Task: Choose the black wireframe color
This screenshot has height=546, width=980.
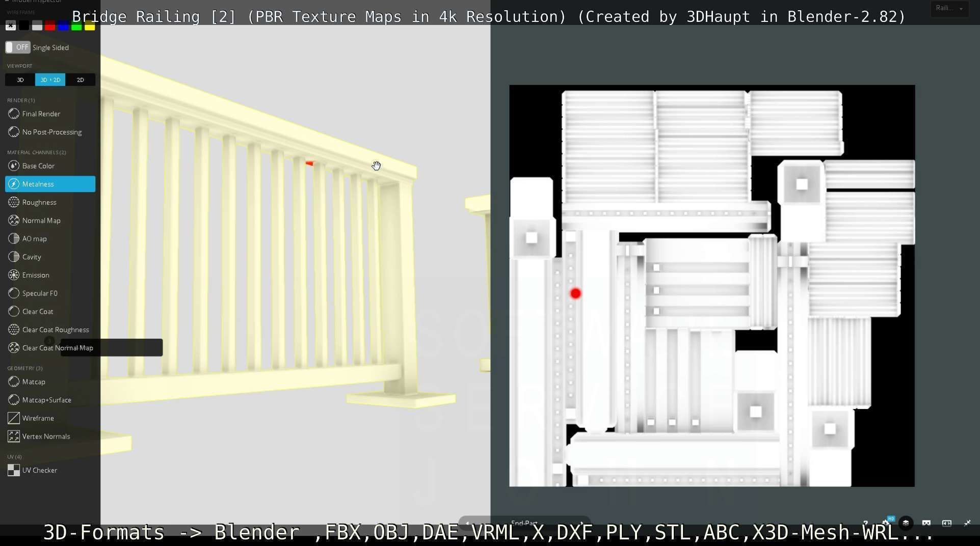Action: point(24,25)
